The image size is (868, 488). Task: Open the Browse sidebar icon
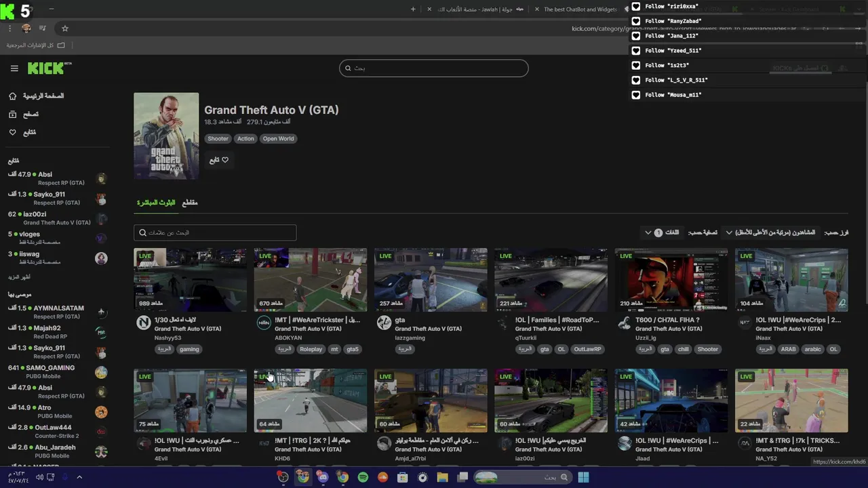(12, 115)
